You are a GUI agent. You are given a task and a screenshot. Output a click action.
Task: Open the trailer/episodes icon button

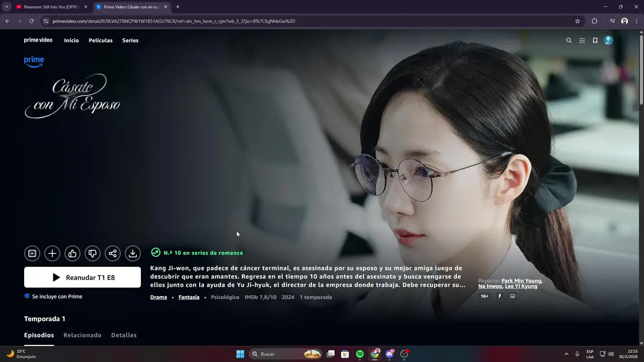coord(32,253)
